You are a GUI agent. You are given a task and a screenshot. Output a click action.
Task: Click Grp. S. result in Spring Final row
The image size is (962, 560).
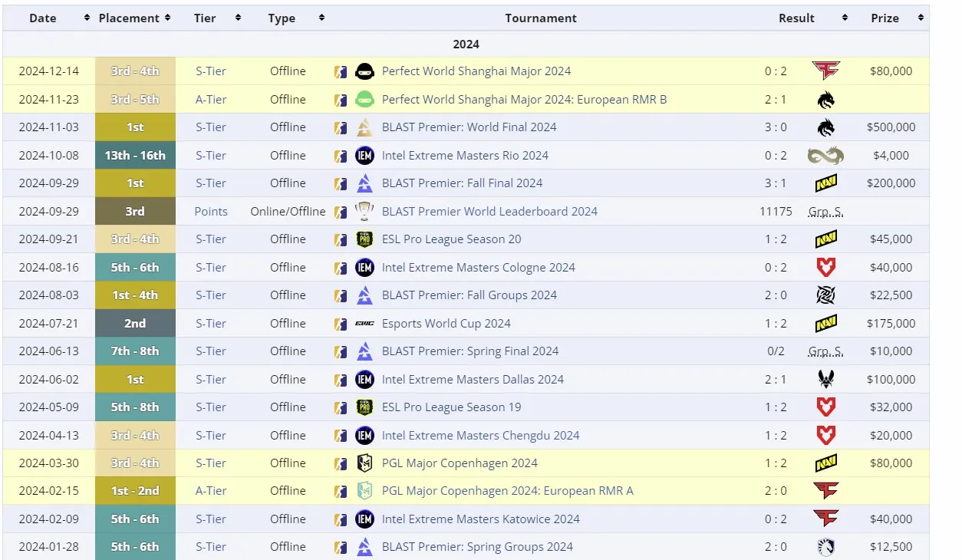coord(825,351)
